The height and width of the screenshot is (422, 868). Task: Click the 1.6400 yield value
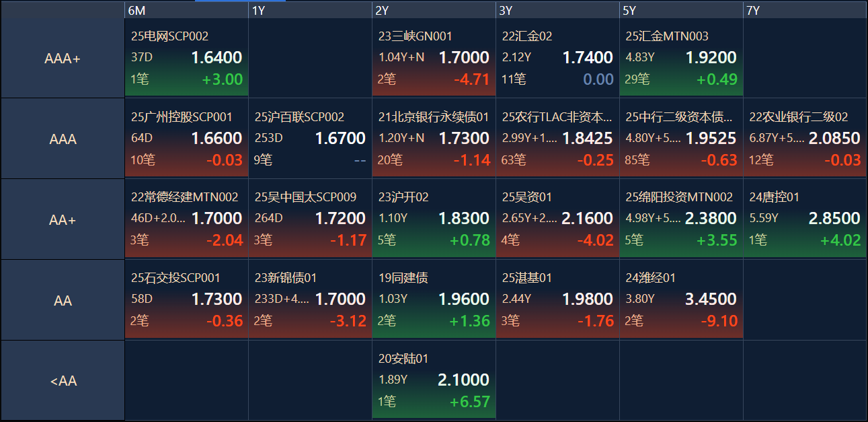pyautogui.click(x=216, y=57)
